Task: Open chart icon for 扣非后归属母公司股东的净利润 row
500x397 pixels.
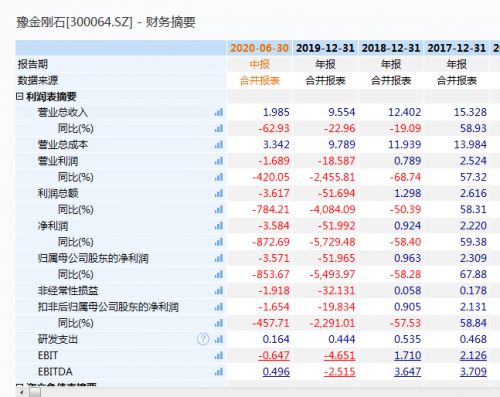Action: [219, 307]
